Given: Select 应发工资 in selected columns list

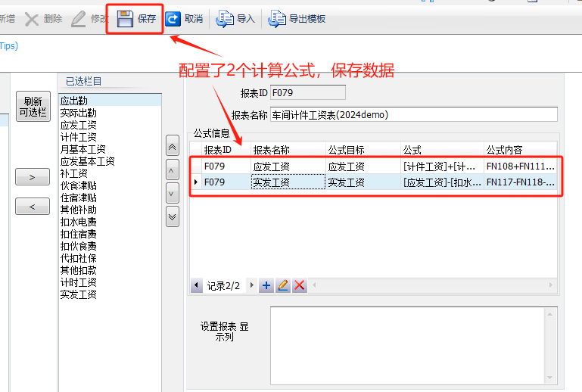Looking at the screenshot, I should coord(110,125).
